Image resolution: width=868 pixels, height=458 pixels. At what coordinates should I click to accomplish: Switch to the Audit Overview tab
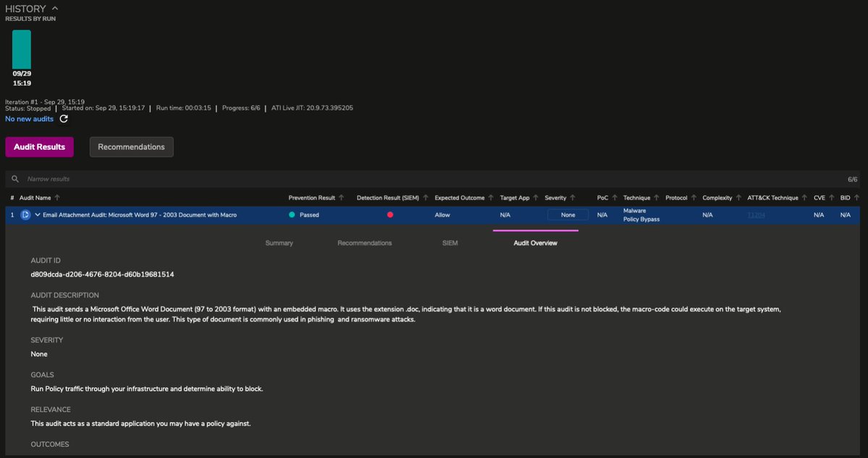535,243
